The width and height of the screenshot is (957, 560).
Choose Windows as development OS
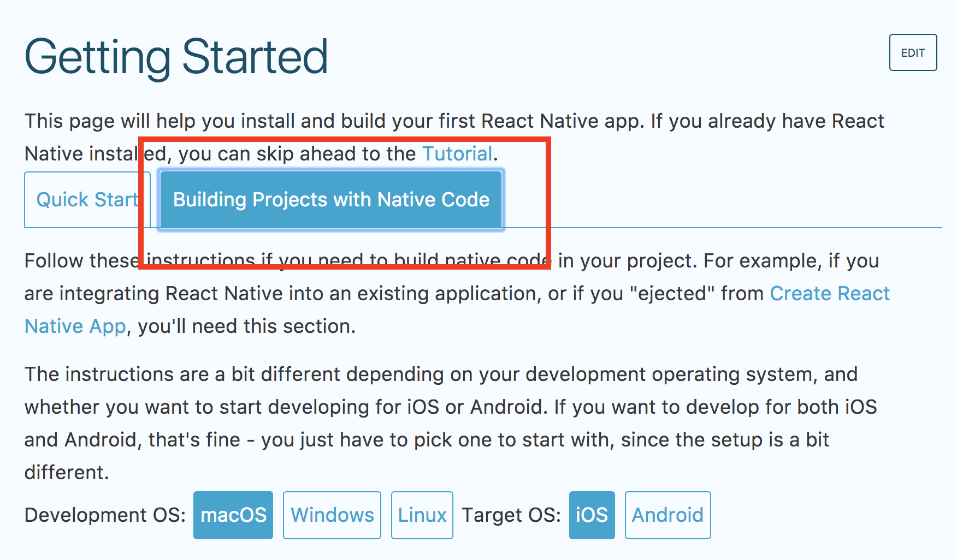pyautogui.click(x=332, y=515)
